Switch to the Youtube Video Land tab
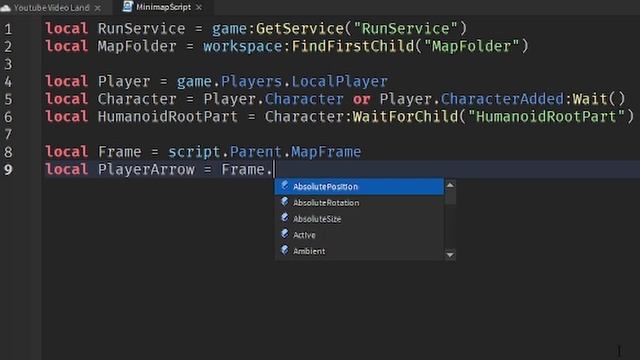Image resolution: width=640 pixels, height=360 pixels. 51,7
